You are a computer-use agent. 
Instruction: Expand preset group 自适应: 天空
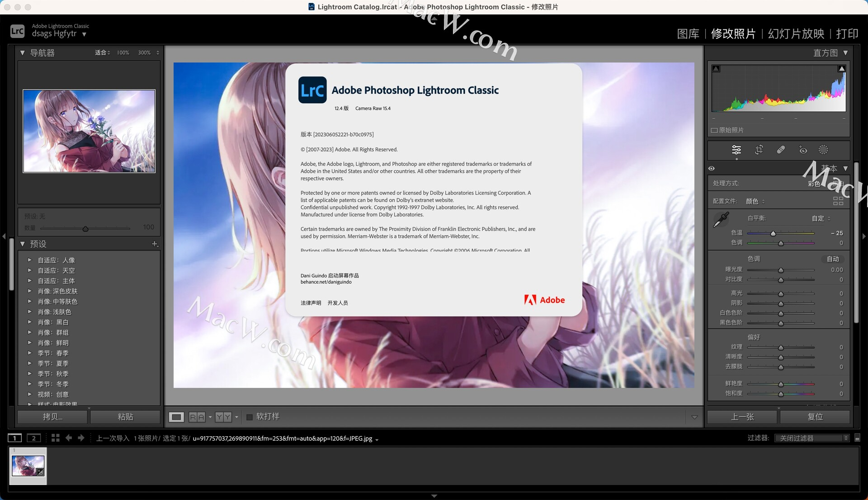click(x=29, y=270)
